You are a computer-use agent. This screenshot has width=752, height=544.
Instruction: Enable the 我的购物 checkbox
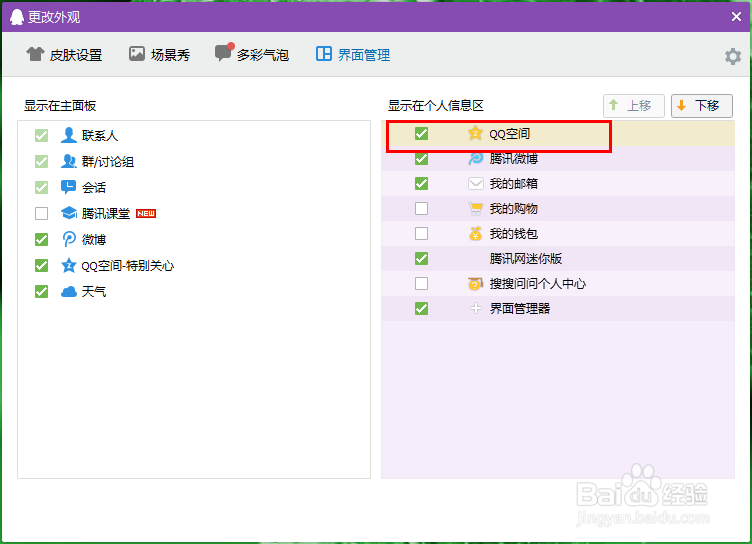click(x=422, y=209)
